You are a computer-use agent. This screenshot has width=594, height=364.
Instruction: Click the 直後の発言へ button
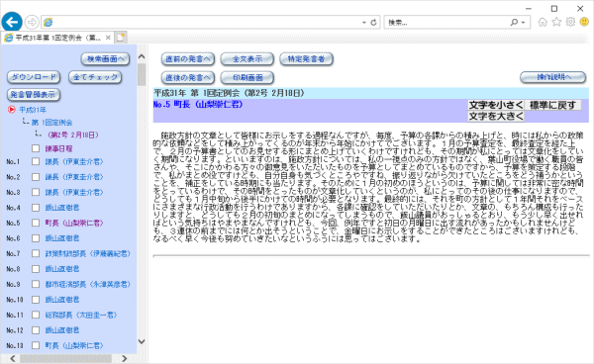point(188,77)
